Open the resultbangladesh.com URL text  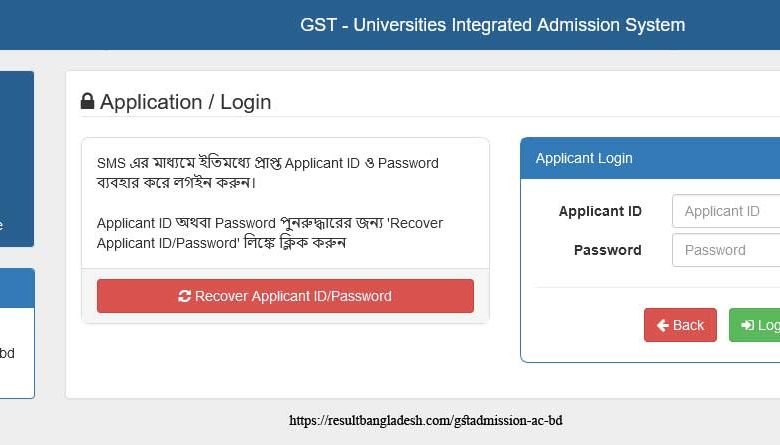coord(426,421)
